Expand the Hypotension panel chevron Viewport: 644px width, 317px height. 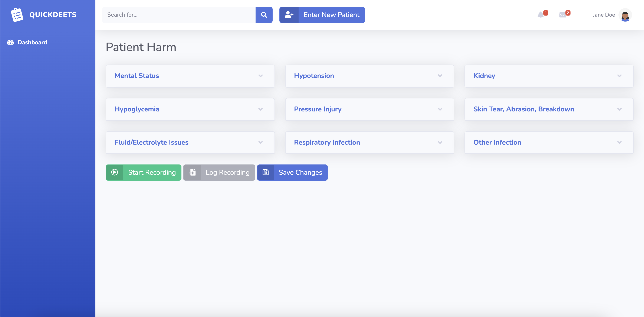440,76
